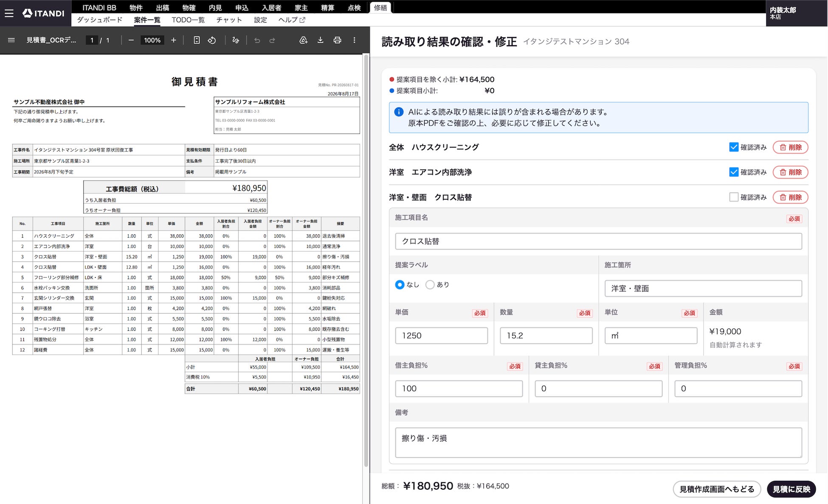The image size is (828, 504).
Task: Check 確認済み for ハウスクリーニング
Action: pyautogui.click(x=734, y=147)
